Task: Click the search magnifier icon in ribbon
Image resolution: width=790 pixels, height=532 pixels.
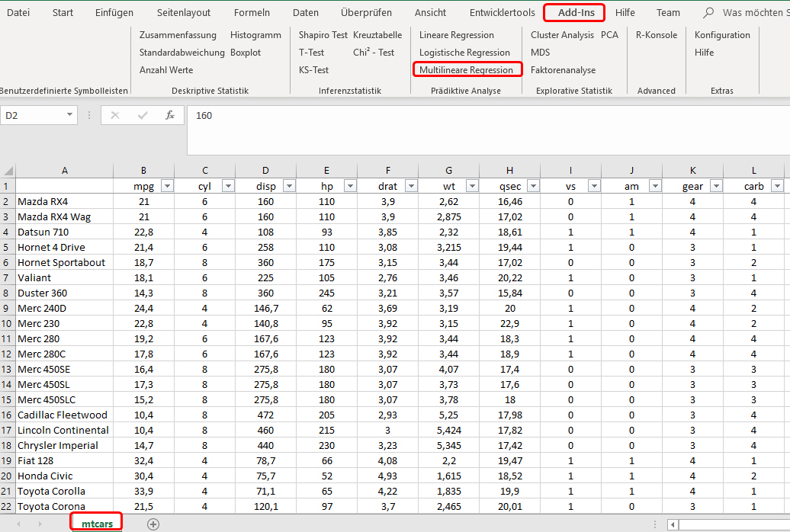Action: point(709,13)
